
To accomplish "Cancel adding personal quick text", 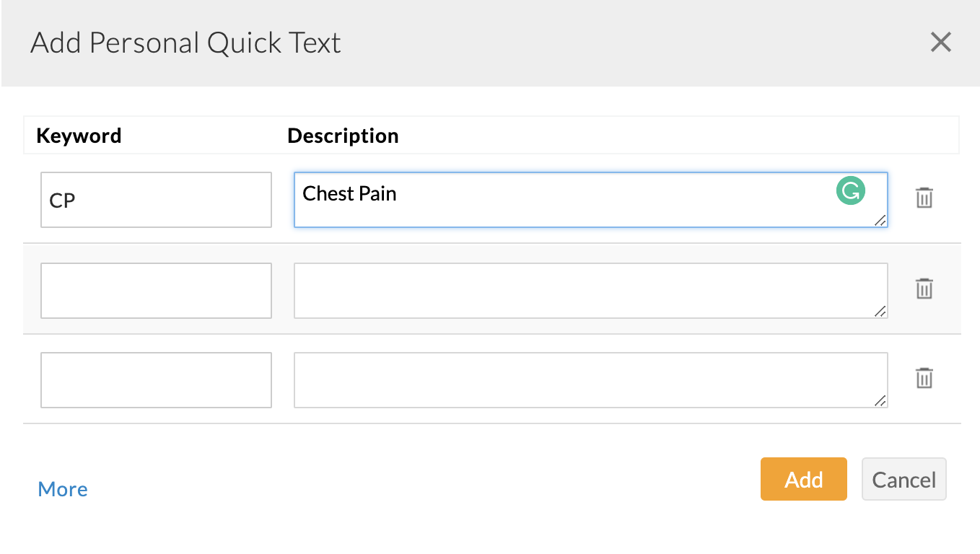I will tap(904, 479).
